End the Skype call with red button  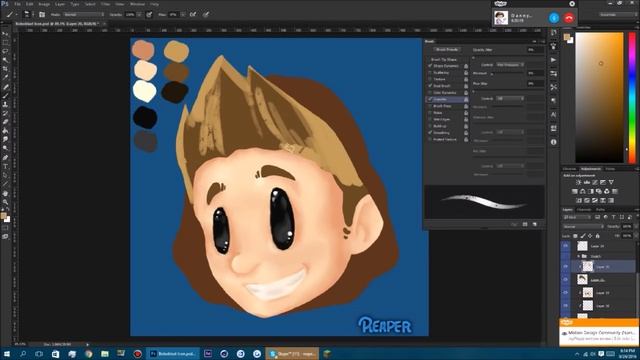[x=569, y=18]
